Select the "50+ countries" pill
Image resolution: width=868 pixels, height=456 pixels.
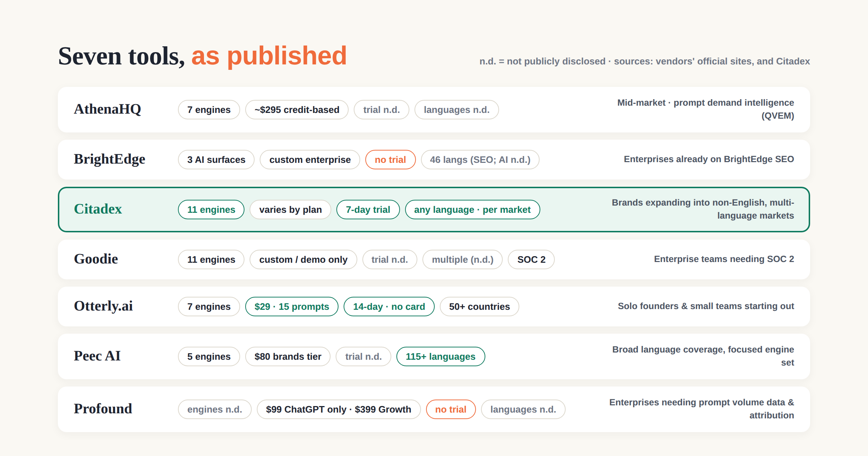tap(480, 307)
